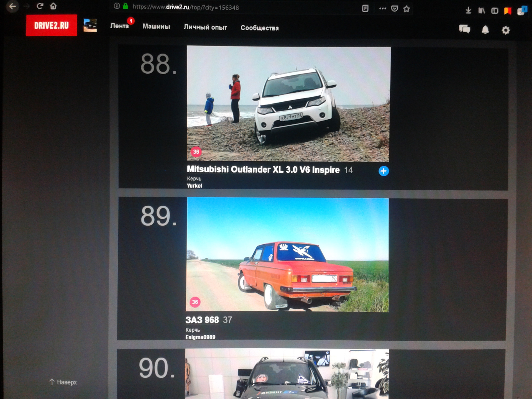Open user car avatar thumbnail

tap(90, 25)
